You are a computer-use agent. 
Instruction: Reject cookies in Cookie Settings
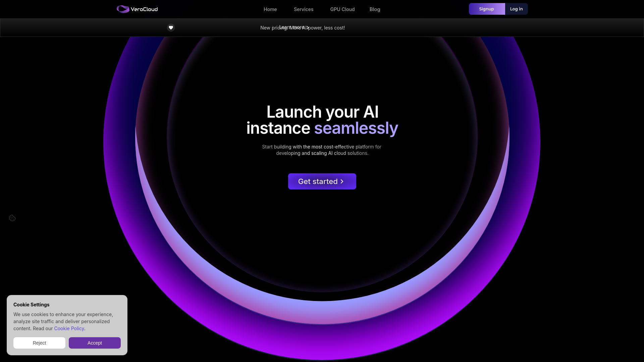tap(39, 343)
